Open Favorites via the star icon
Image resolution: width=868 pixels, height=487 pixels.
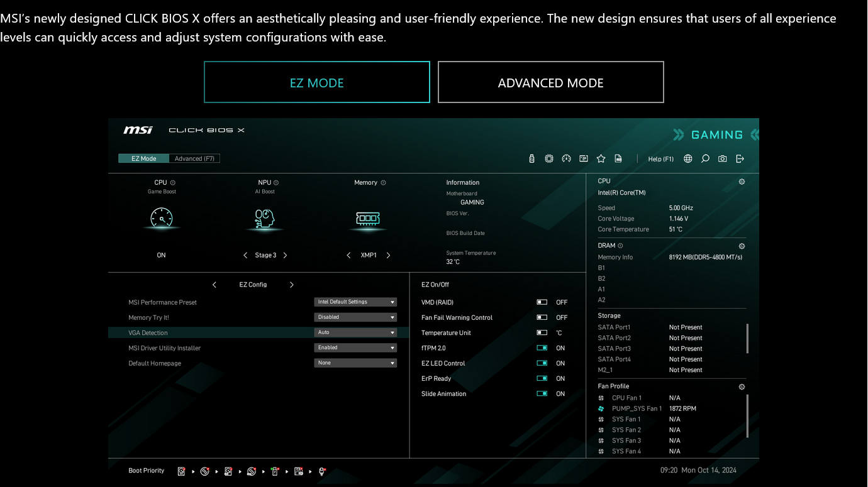click(601, 159)
